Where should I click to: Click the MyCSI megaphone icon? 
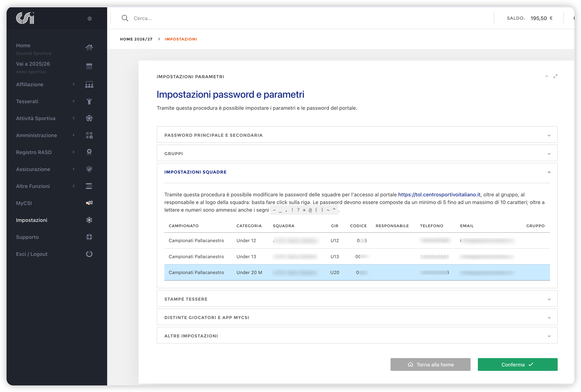[89, 203]
